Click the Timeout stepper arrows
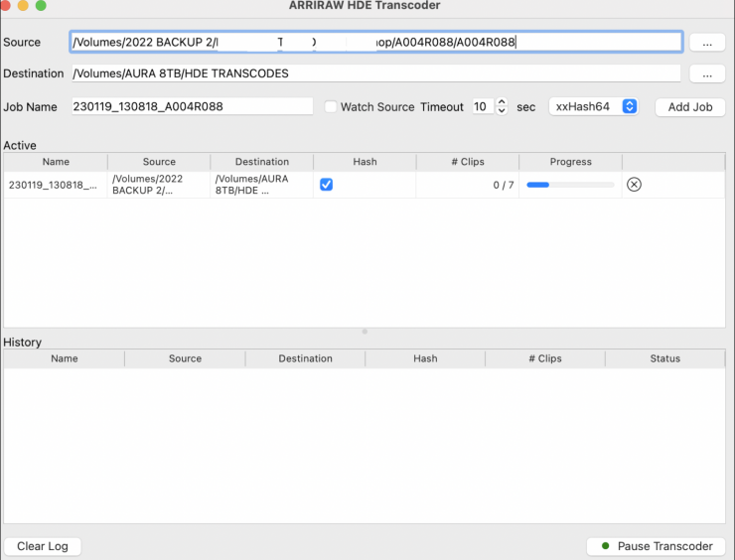735x560 pixels. (x=502, y=106)
